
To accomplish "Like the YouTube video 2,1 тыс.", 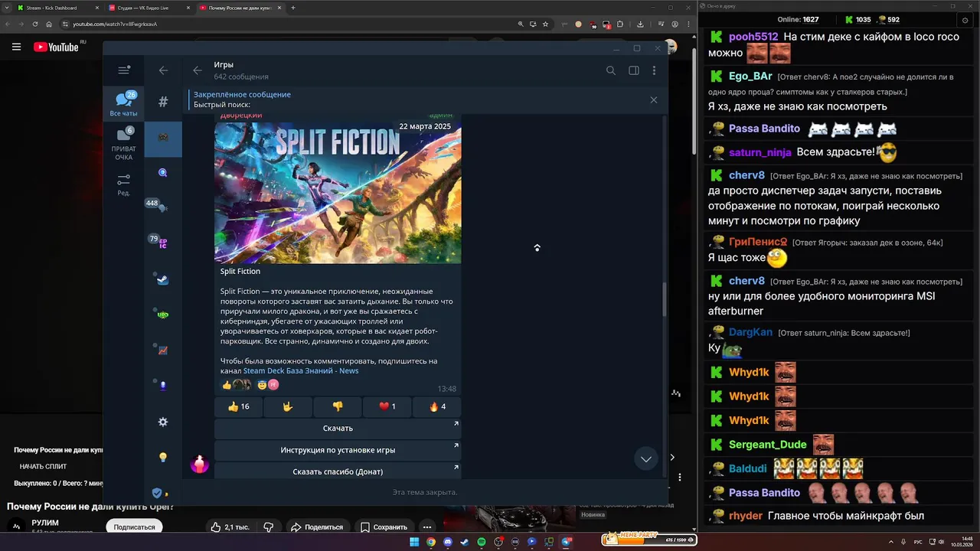I will [230, 527].
